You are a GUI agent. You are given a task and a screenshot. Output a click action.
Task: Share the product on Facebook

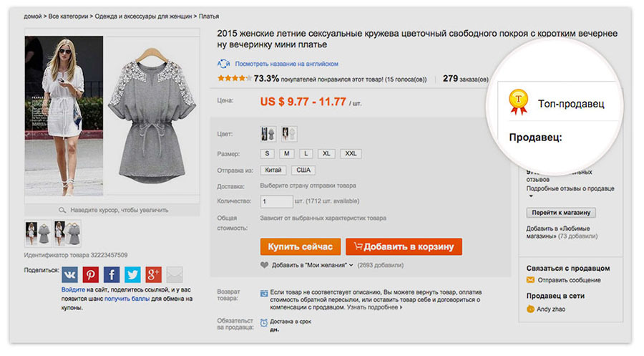click(112, 275)
